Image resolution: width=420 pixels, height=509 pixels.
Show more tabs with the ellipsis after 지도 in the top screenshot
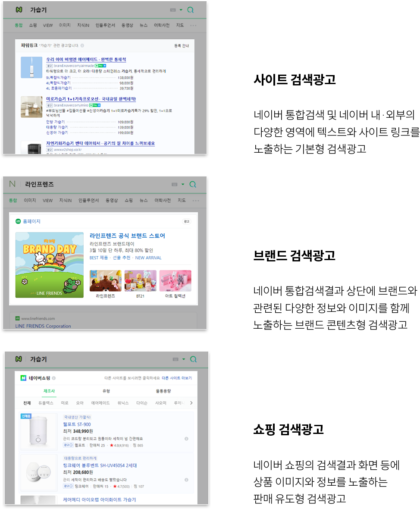[194, 25]
